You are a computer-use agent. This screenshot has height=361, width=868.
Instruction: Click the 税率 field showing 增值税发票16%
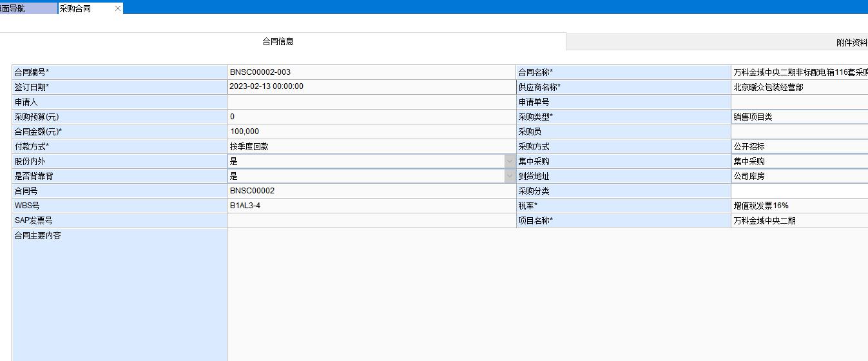pos(799,206)
